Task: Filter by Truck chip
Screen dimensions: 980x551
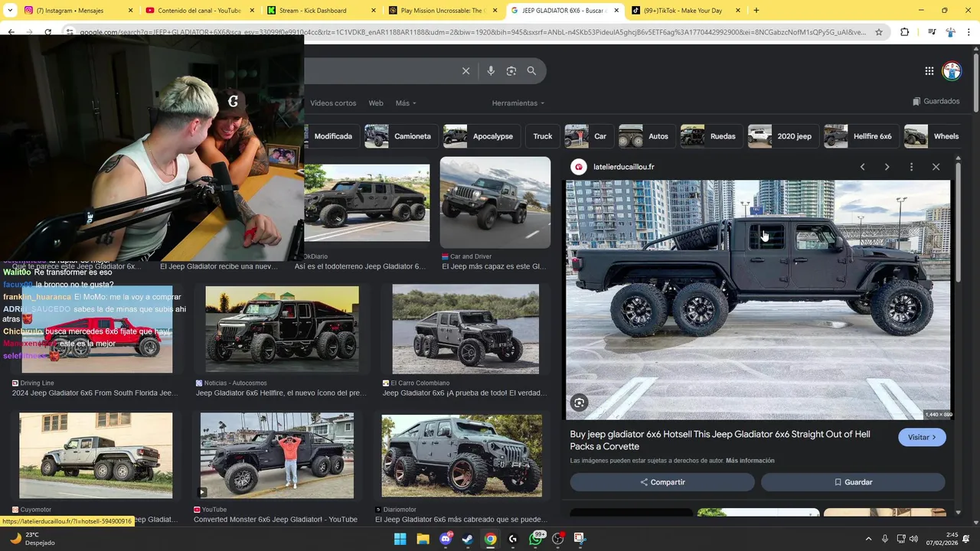Action: pos(542,136)
